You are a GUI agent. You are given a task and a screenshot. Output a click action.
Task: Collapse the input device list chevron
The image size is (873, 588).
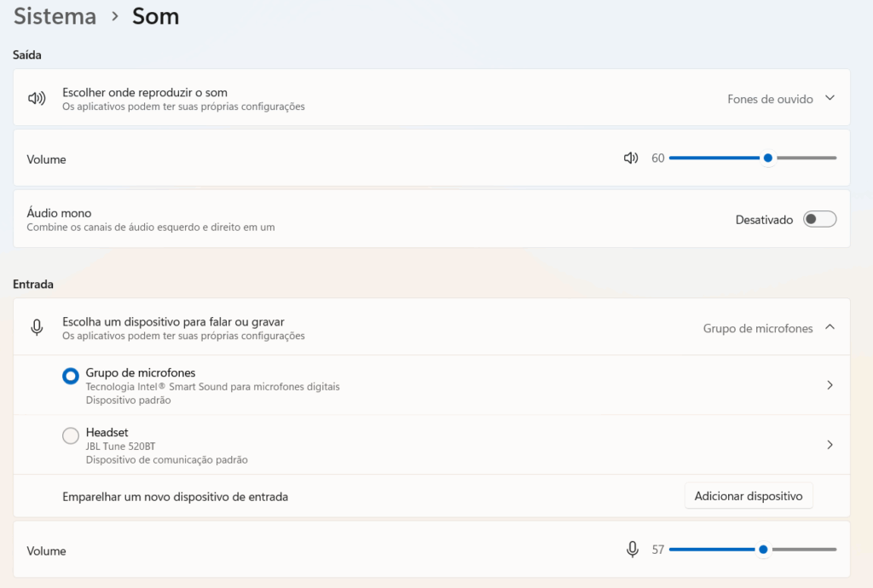(829, 326)
